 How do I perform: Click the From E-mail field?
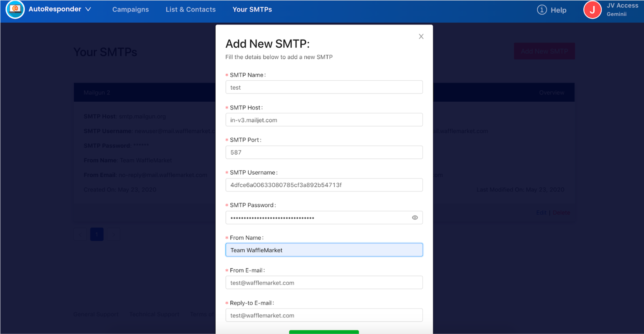[x=324, y=283]
